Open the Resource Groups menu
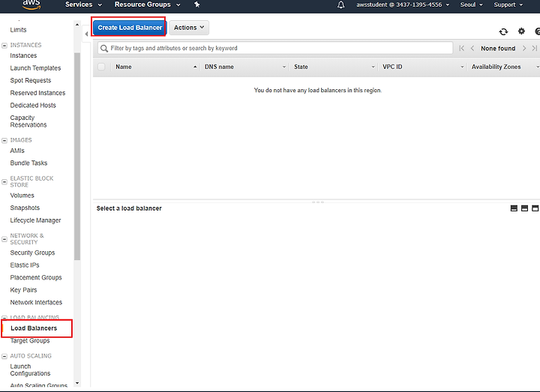This screenshot has width=540, height=392. (148, 4)
